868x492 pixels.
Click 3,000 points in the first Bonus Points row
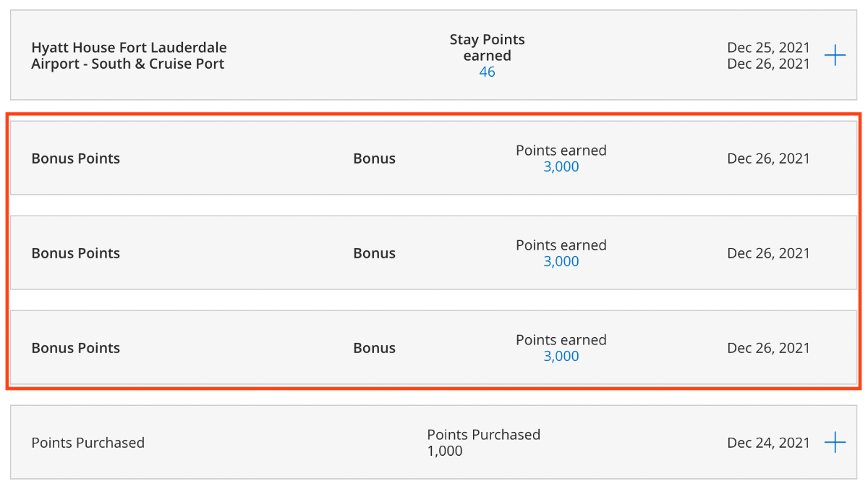[x=561, y=166]
